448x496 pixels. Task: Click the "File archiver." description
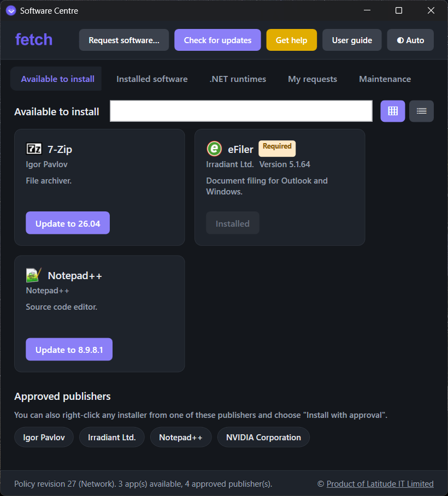[x=49, y=181]
